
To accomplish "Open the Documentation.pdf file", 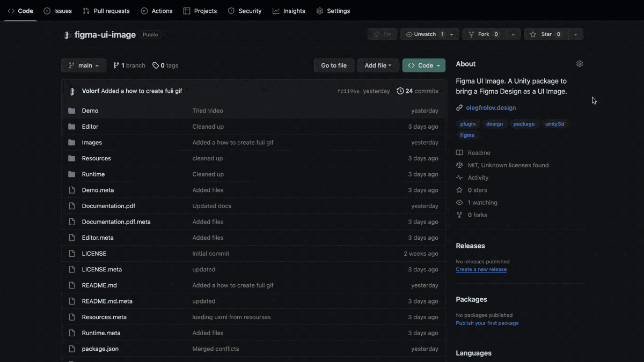I will click(x=108, y=206).
